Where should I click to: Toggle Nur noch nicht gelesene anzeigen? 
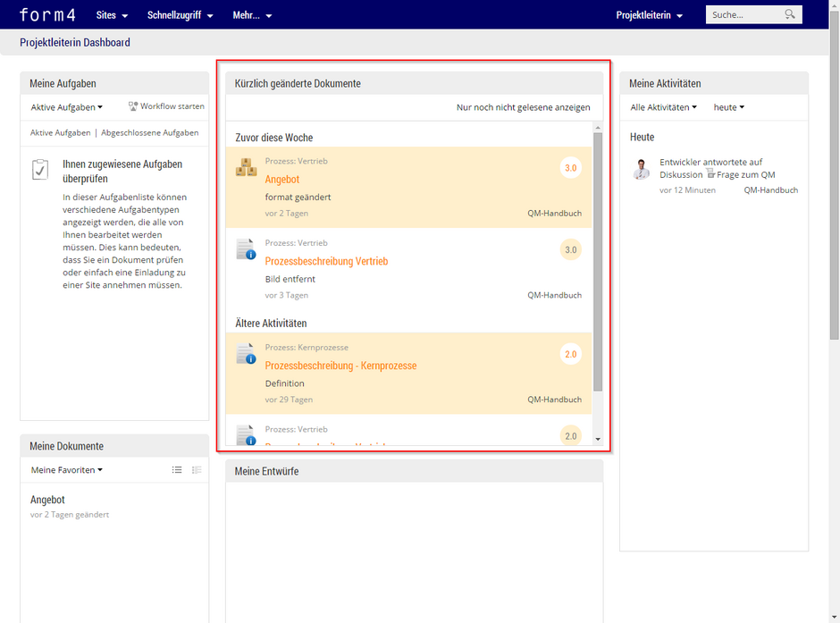523,107
